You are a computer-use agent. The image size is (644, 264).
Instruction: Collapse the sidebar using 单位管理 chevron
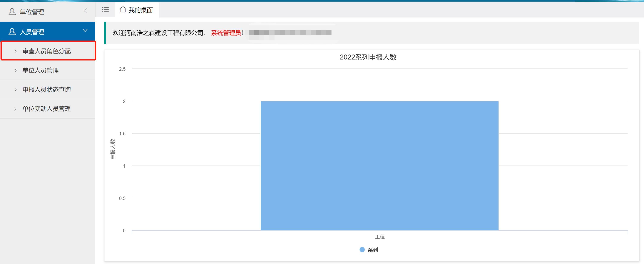pos(85,11)
